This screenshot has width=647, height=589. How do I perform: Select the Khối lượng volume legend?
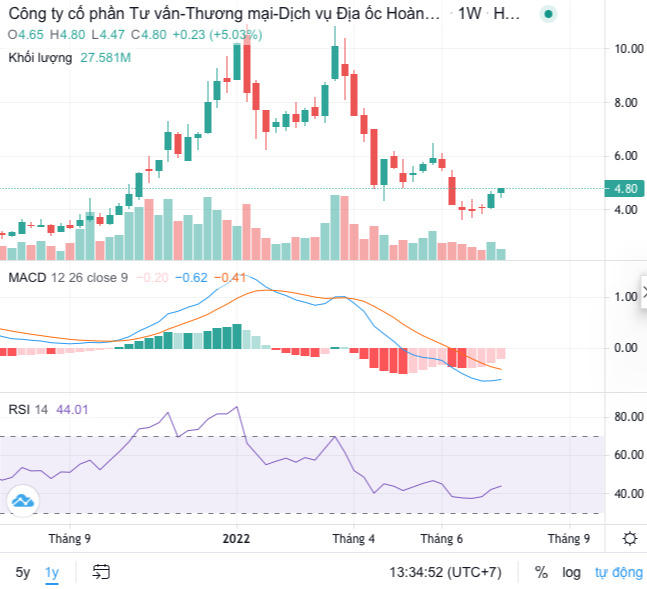tap(40, 58)
